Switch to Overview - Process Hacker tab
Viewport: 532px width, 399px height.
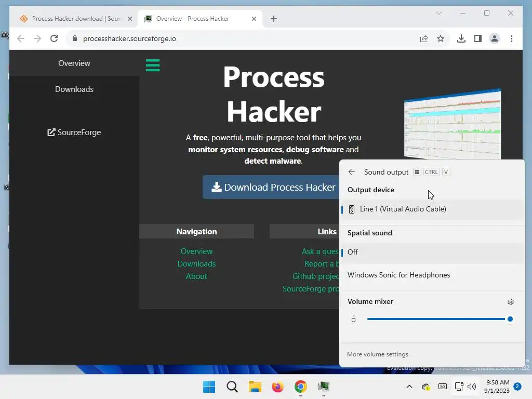tap(200, 19)
